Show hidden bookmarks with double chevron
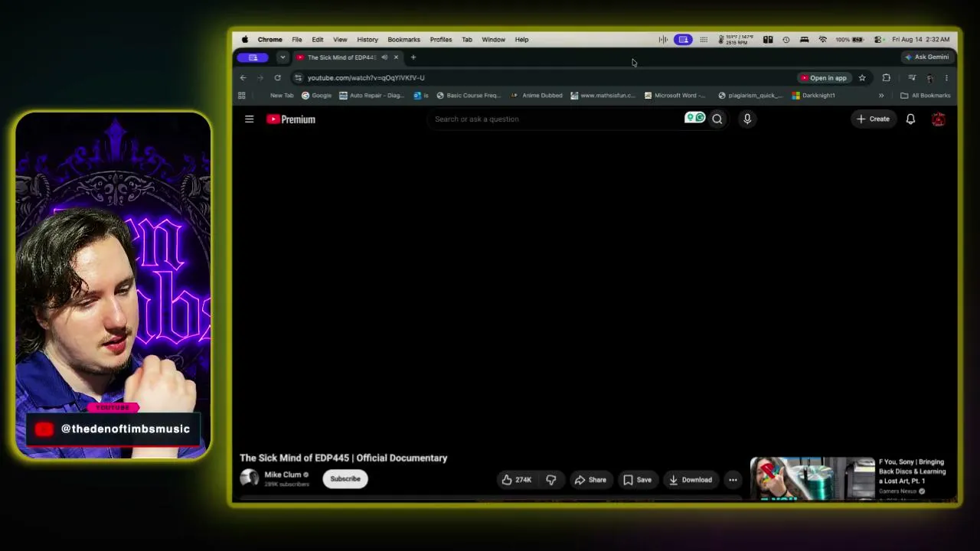Viewport: 980px width, 551px height. (881, 96)
